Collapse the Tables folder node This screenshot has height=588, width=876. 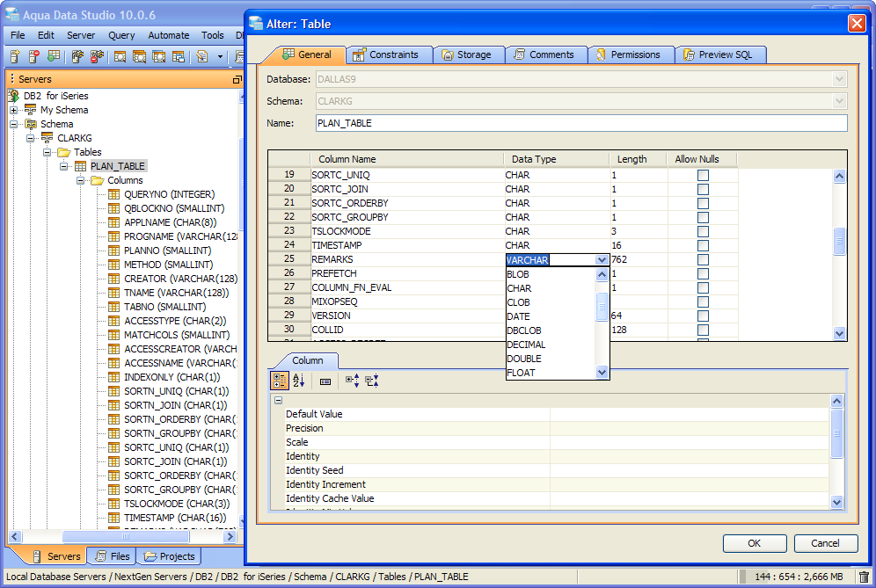click(x=47, y=152)
